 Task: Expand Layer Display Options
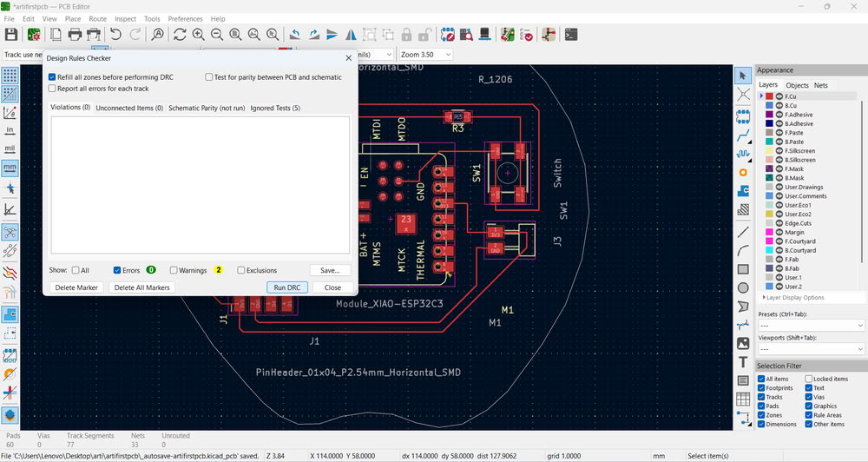[793, 298]
